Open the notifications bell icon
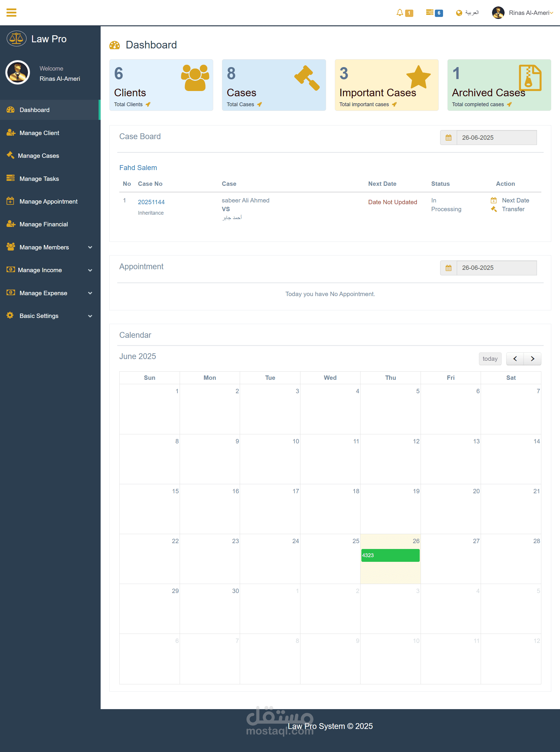The width and height of the screenshot is (560, 752). (400, 13)
